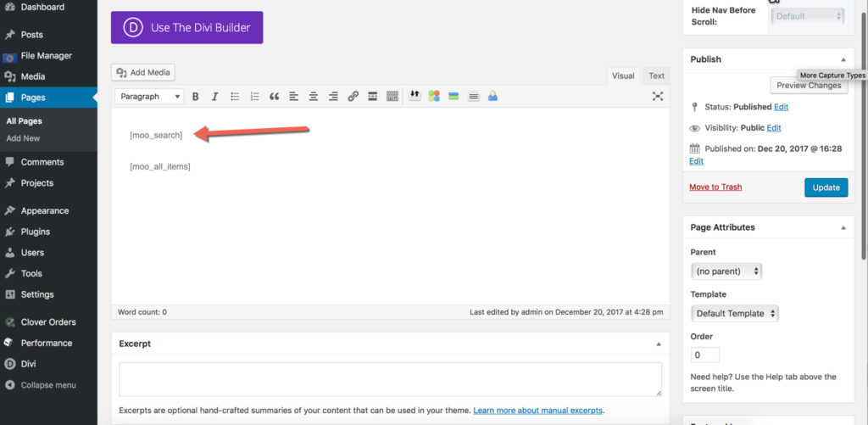Viewport: 868px width, 425px height.
Task: Open Performance in the sidebar
Action: (x=48, y=343)
